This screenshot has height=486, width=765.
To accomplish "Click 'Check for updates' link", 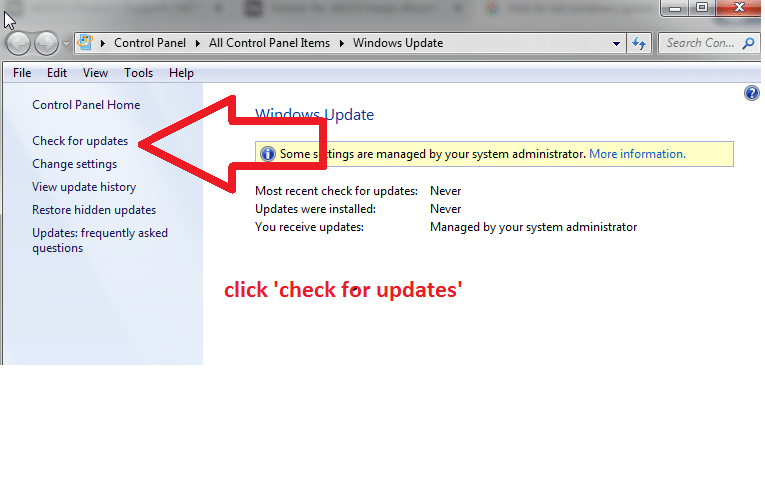I will pos(80,141).
